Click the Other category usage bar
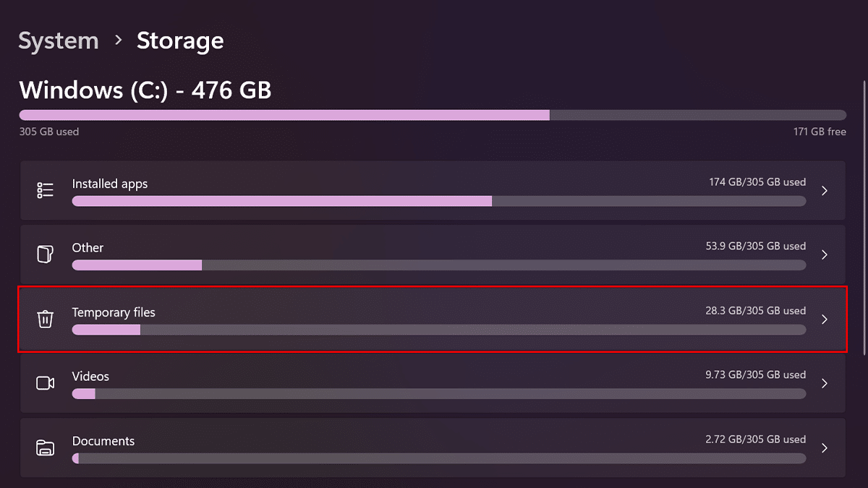The image size is (868, 488). (438, 265)
